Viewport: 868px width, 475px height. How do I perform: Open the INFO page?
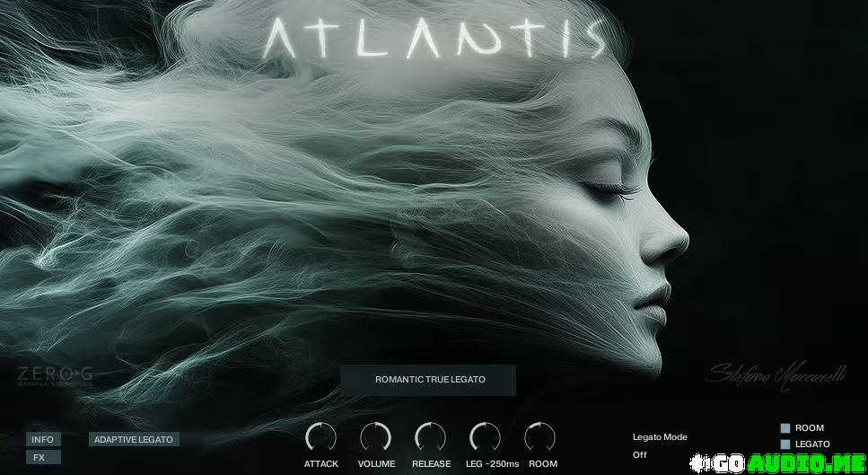click(43, 439)
